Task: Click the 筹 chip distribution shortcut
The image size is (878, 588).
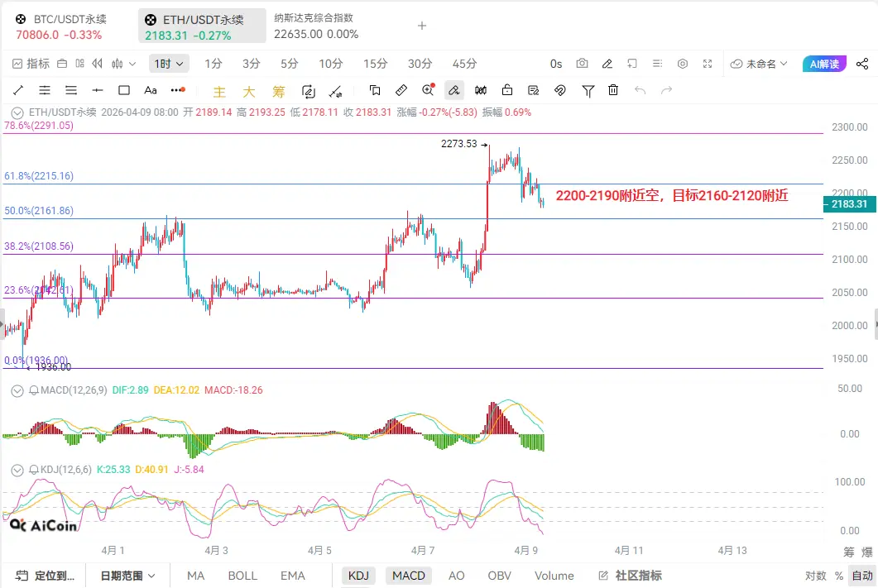Action: tap(278, 91)
